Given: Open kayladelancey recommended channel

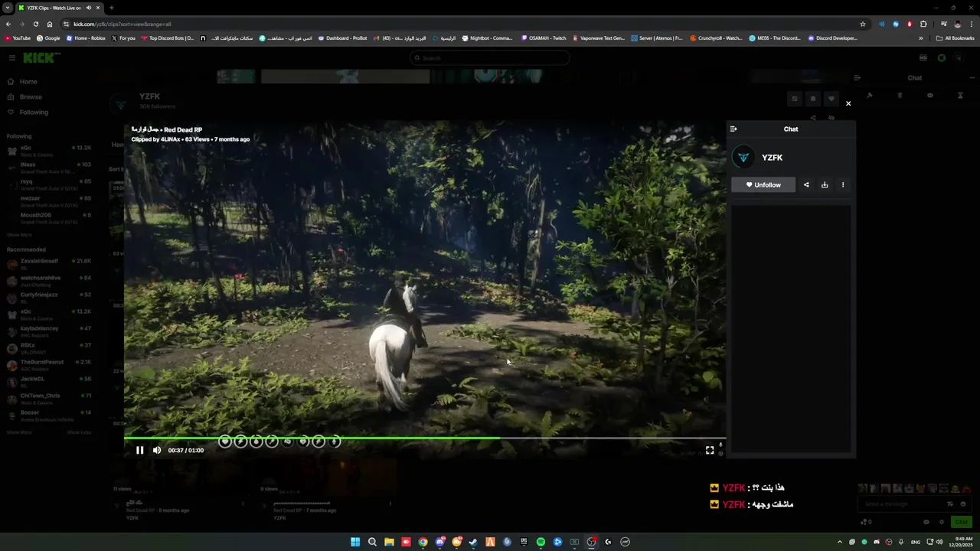Looking at the screenshot, I should coord(49,331).
